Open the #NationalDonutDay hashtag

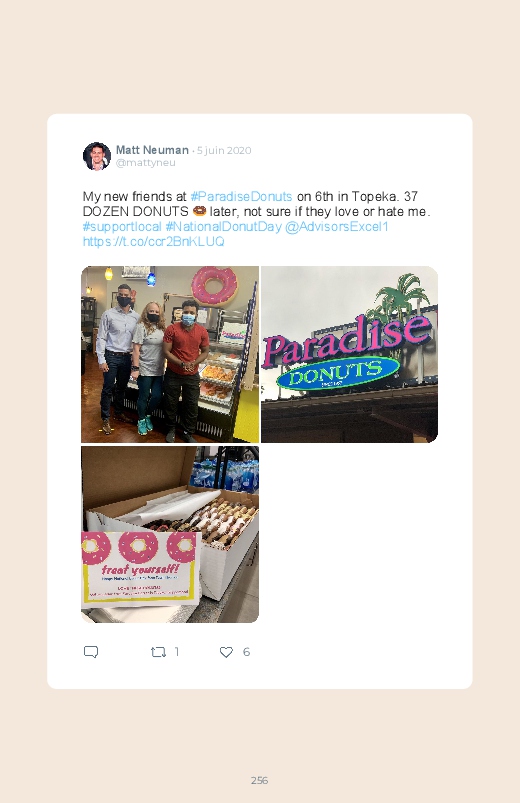223,226
